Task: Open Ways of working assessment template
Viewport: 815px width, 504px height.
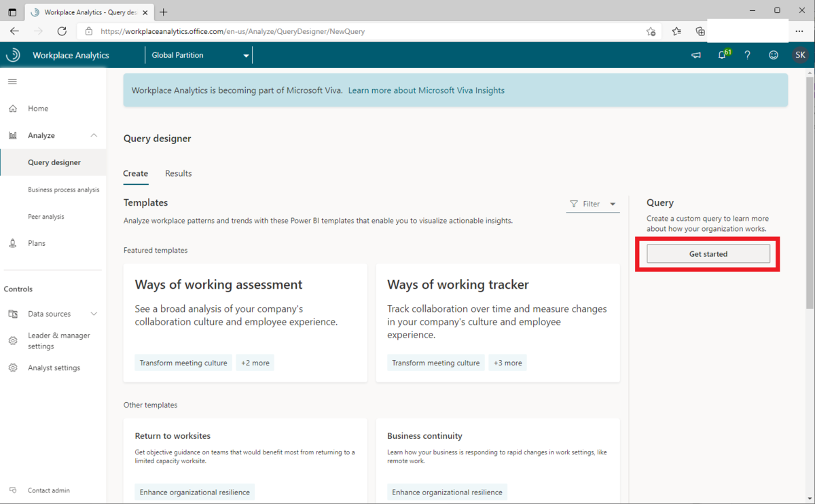Action: [245, 323]
